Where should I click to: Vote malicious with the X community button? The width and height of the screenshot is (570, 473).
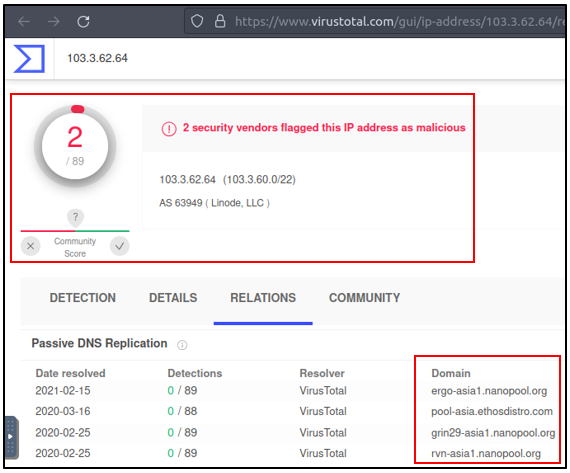[x=31, y=246]
